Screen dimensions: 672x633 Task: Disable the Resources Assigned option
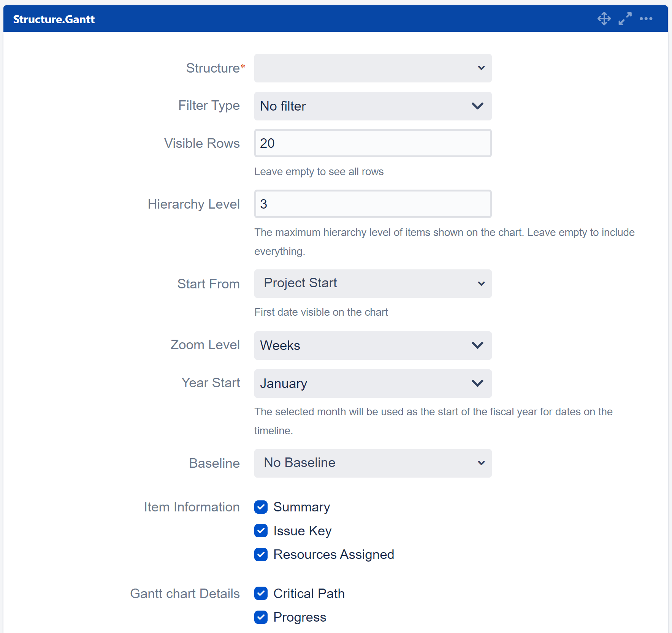[x=261, y=555]
